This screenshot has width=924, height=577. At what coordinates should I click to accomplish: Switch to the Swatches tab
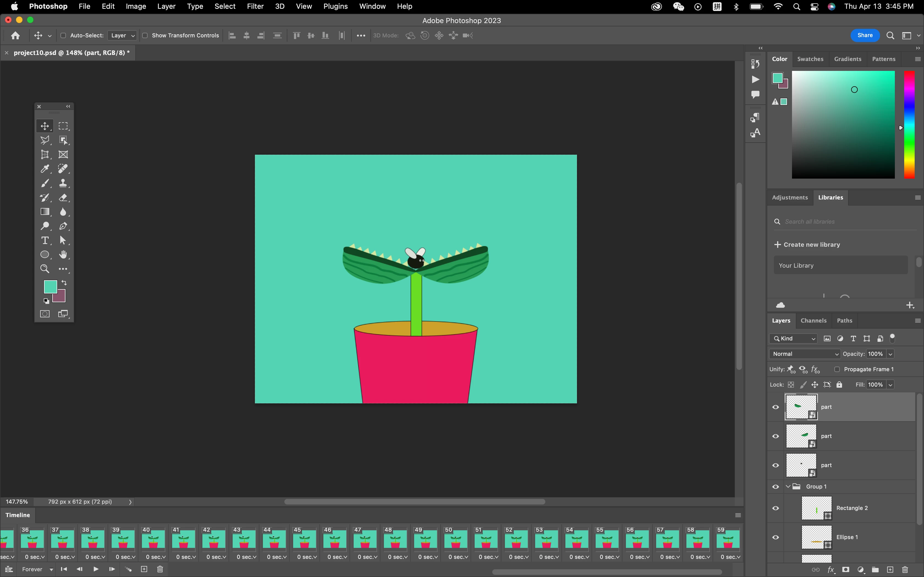(810, 59)
